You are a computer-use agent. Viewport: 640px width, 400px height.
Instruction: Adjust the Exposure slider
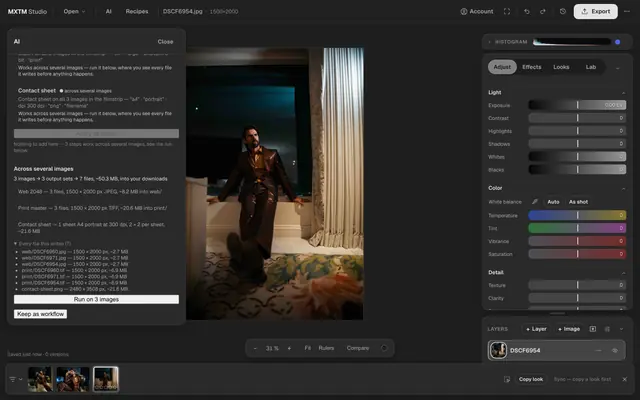577,105
